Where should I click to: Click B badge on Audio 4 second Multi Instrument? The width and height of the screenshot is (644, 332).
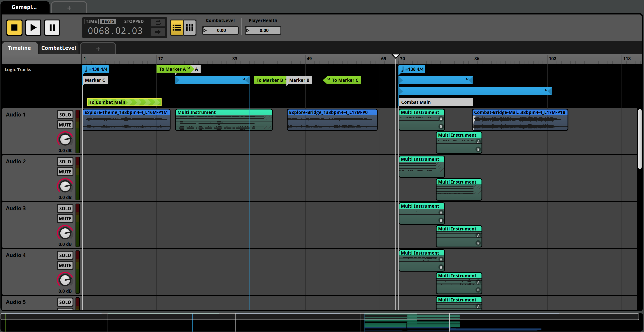(478, 290)
